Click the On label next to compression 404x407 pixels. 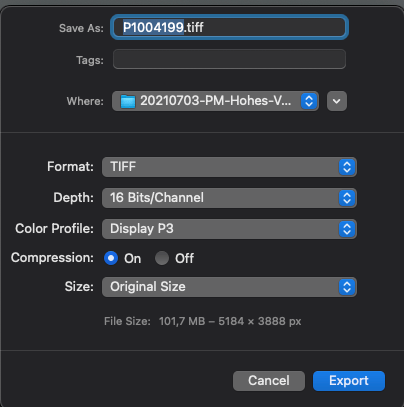pyautogui.click(x=133, y=259)
